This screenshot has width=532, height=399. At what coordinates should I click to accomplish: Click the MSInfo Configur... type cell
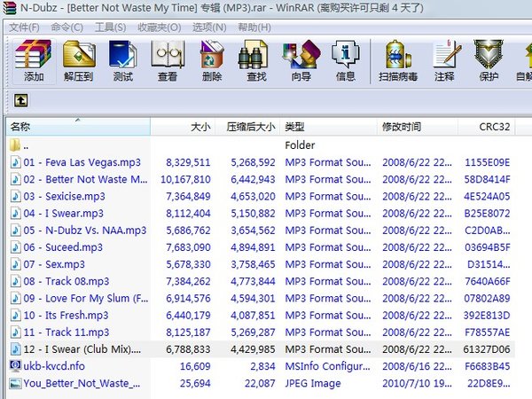(x=328, y=365)
